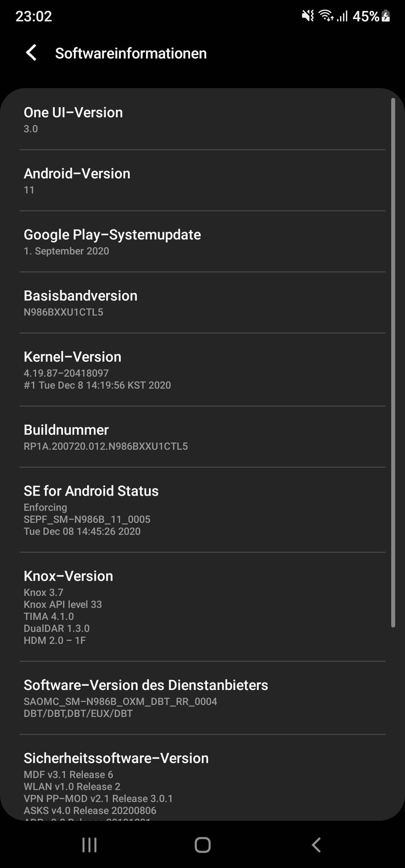
Task: Tap the 23:02 clock in status bar
Action: point(34,16)
